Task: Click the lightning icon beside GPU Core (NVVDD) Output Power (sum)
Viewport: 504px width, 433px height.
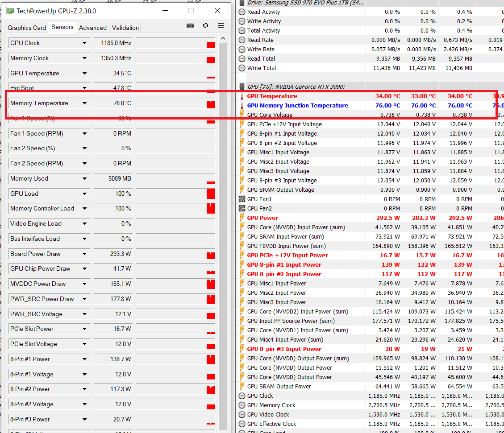Action: click(x=242, y=359)
